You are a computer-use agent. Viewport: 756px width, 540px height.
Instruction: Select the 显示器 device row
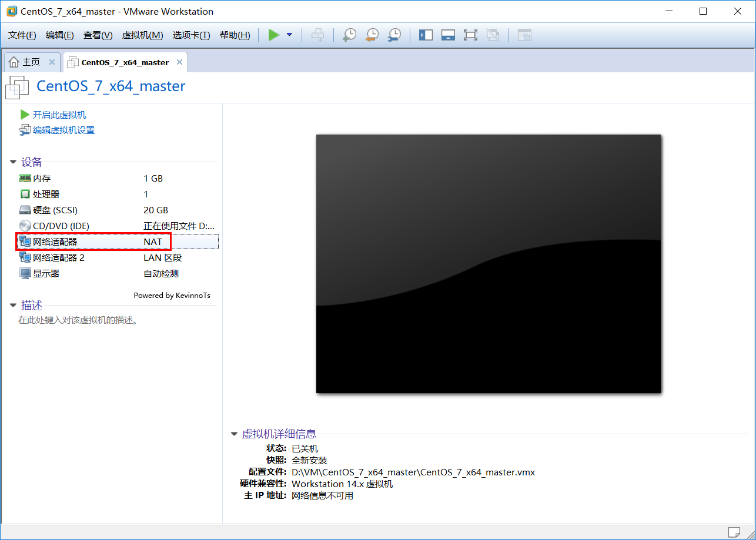118,273
